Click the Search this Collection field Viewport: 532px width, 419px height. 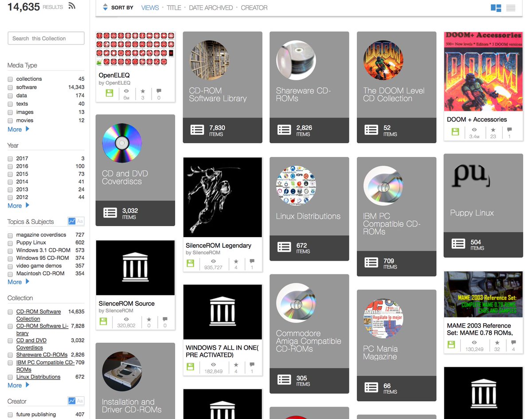(46, 39)
